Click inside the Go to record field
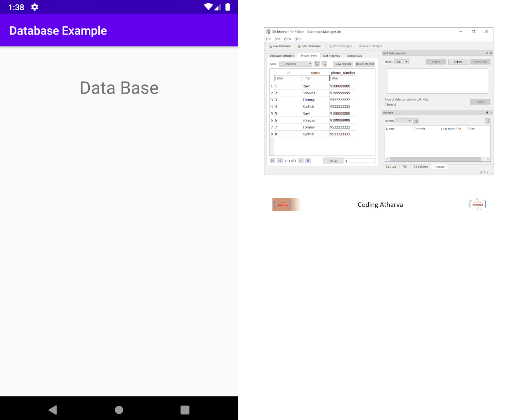Screen dimensions: 516x420 pos(360,160)
